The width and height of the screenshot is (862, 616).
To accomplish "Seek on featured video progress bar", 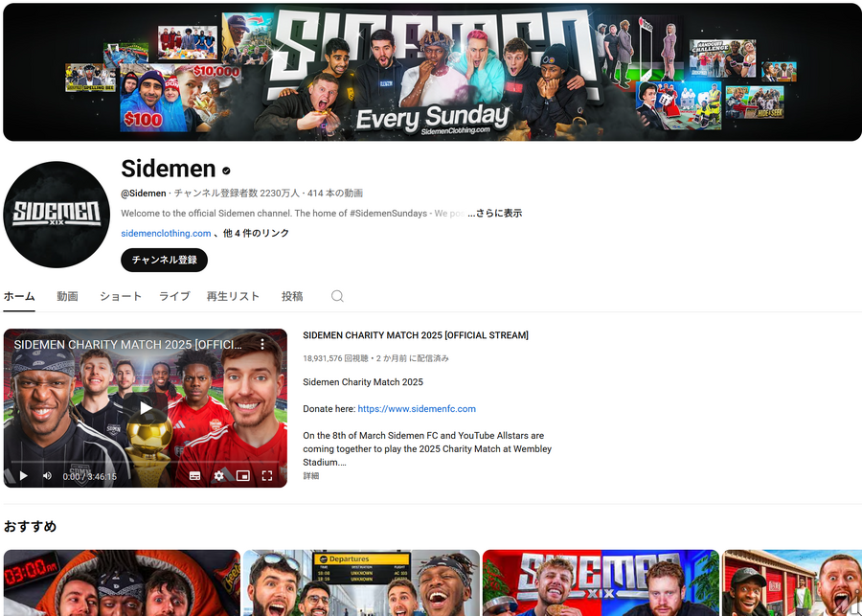I will tap(146, 462).
